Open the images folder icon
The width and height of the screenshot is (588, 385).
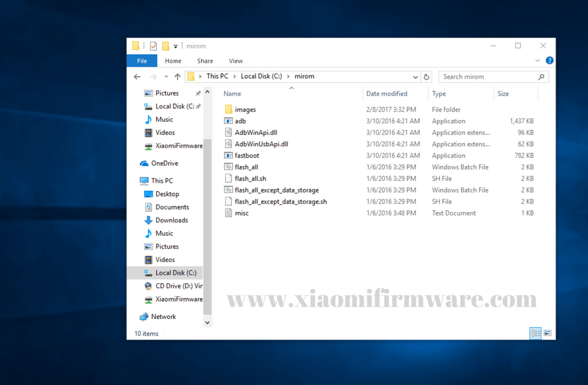coord(229,110)
